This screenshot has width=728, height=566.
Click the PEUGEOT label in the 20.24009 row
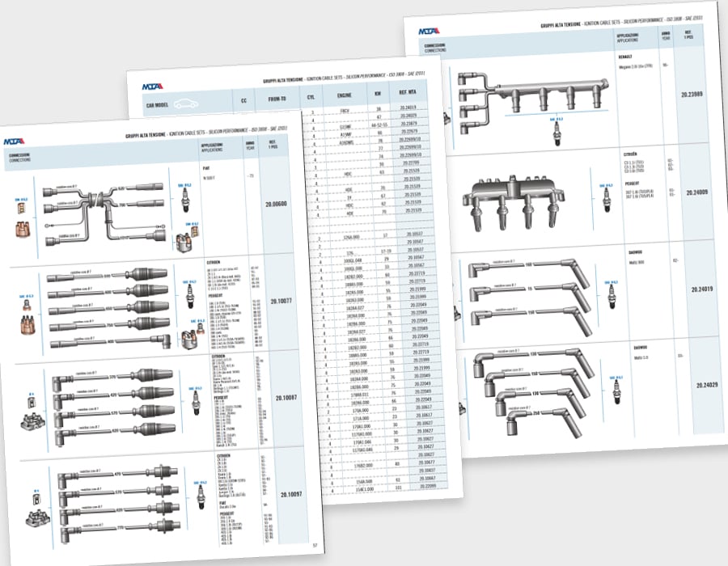coord(633,184)
